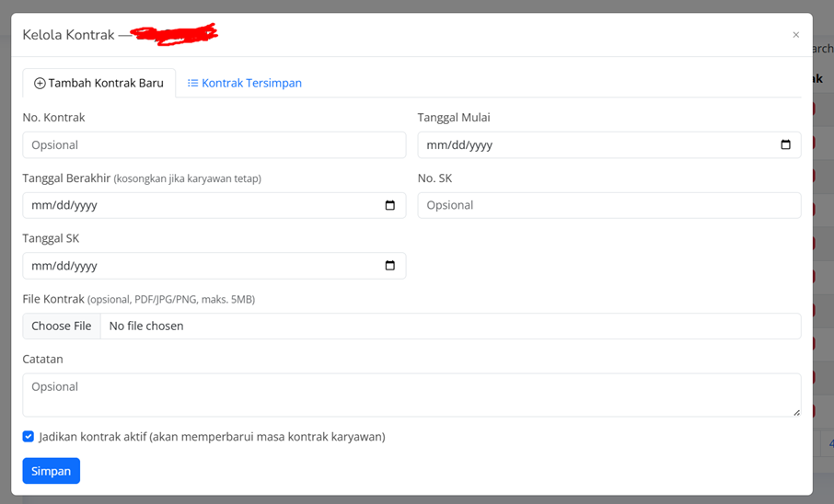The height and width of the screenshot is (504, 834).
Task: Open calendar picker for Tanggal SK
Action: (x=390, y=265)
